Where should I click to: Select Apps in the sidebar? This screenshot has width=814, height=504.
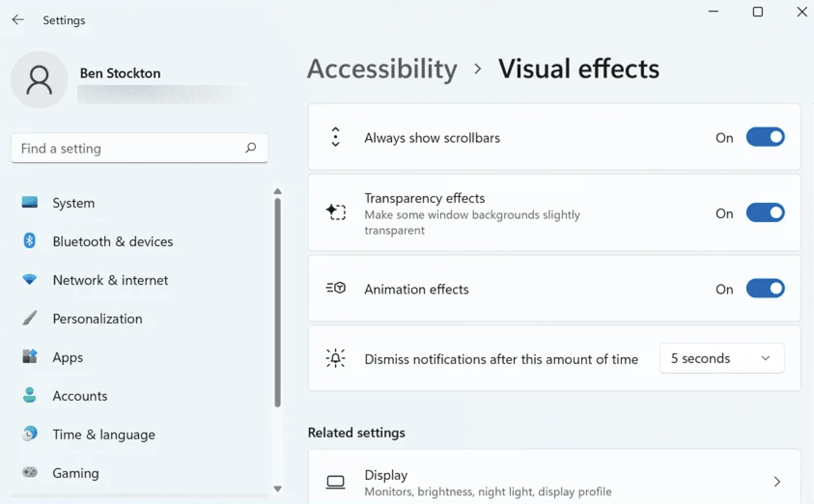pos(140,357)
